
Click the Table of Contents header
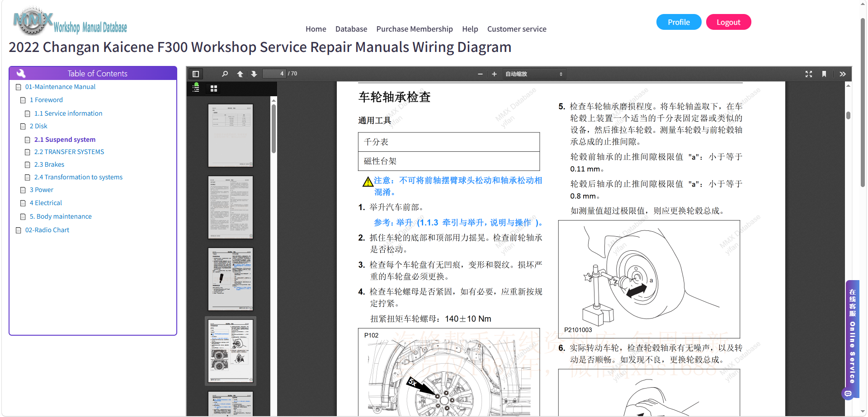click(93, 73)
